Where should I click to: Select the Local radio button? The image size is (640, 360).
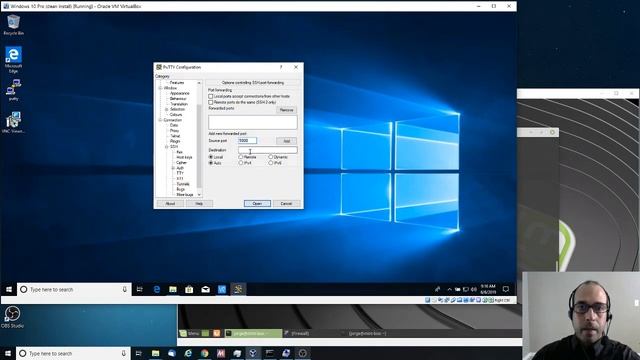[x=211, y=157]
